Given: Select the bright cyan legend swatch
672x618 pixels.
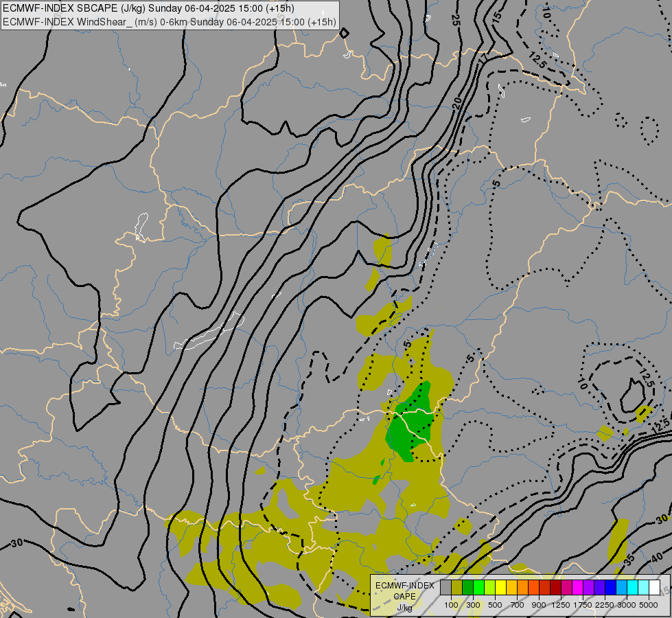Looking at the screenshot, I should (633, 587).
